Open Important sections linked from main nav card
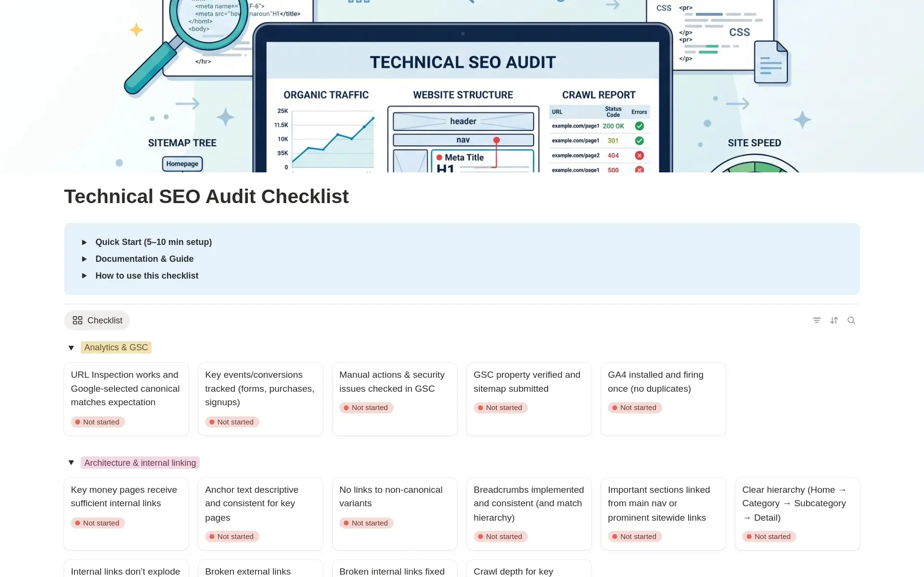924x577 pixels. click(663, 514)
